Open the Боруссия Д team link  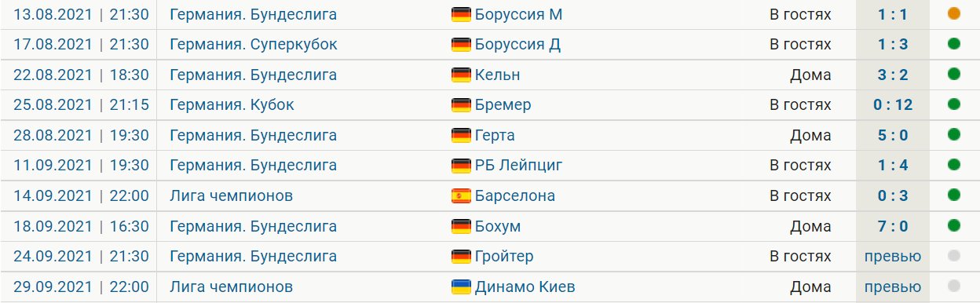click(x=517, y=45)
